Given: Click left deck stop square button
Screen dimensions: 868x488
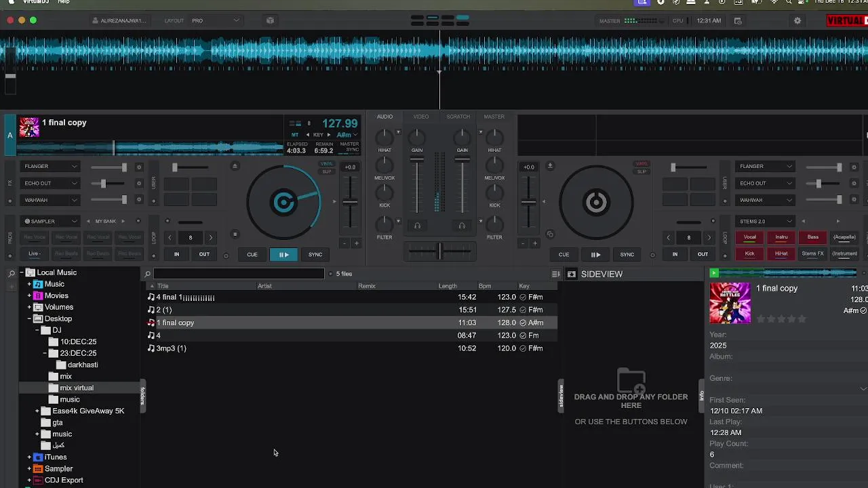Looking at the screenshot, I should coord(235,235).
